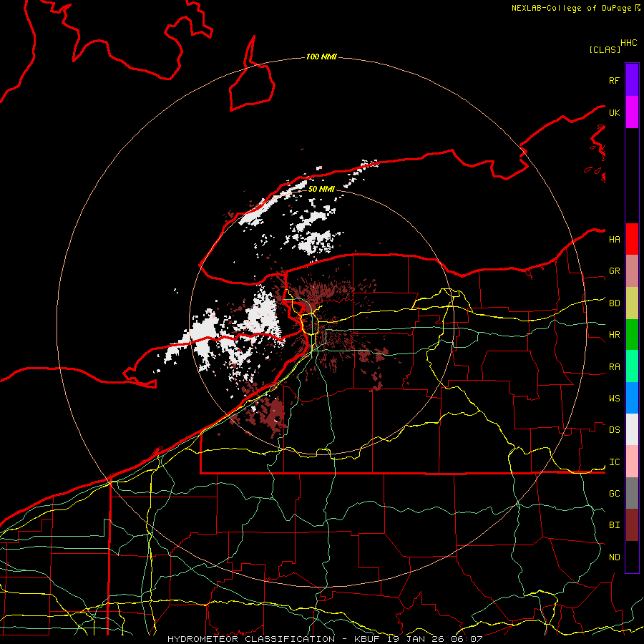Click the UK legend label
Viewport: 644px width, 644px height.
(614, 112)
